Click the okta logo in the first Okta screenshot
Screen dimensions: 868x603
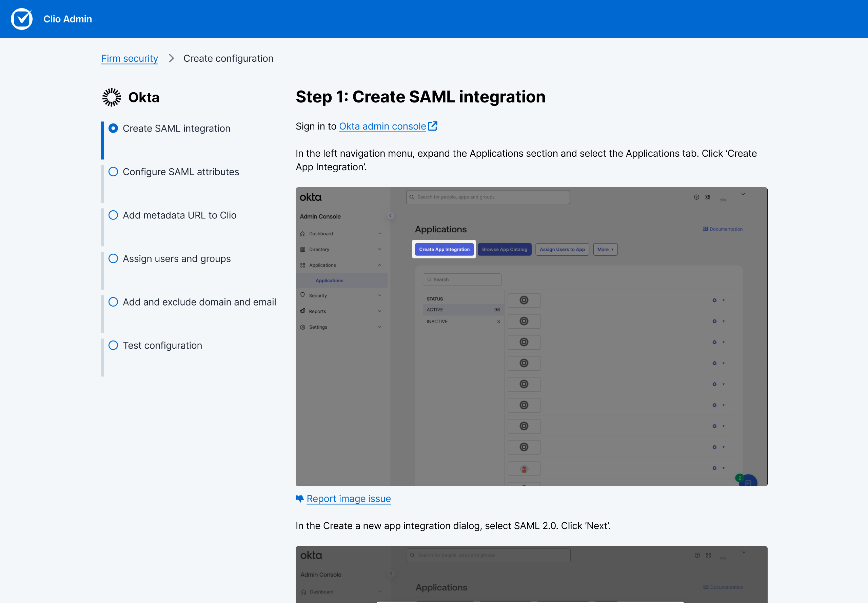pos(311,197)
